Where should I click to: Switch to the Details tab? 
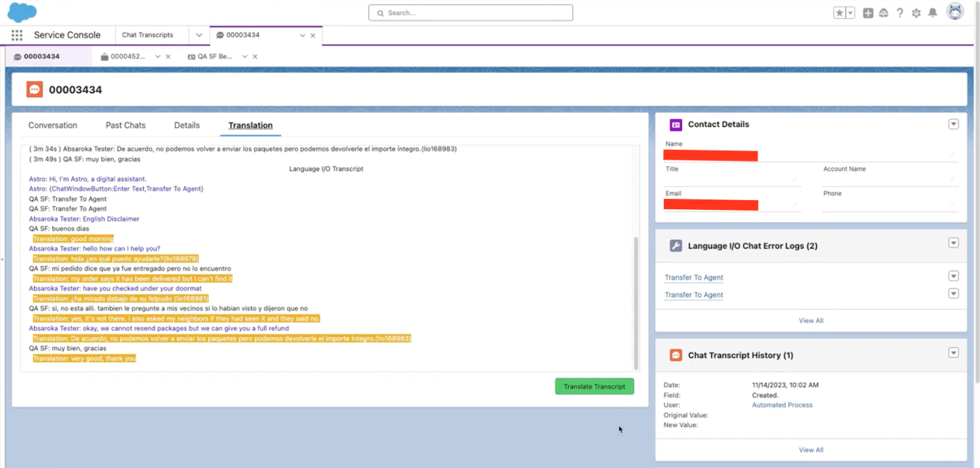tap(187, 125)
